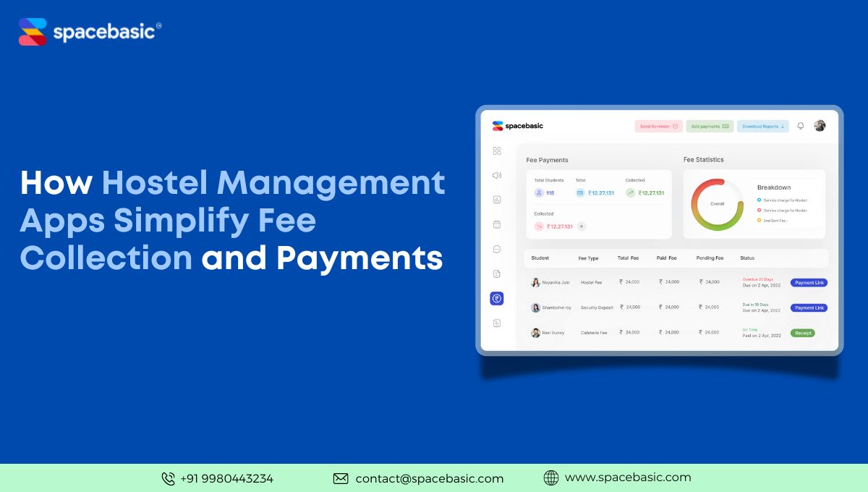868x492 pixels.
Task: Open Payment Link for Nayanika Jain
Action: (809, 283)
